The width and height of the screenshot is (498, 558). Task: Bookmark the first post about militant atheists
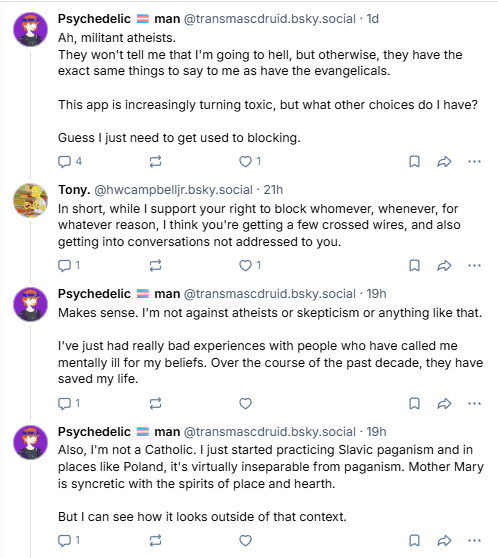(x=414, y=162)
